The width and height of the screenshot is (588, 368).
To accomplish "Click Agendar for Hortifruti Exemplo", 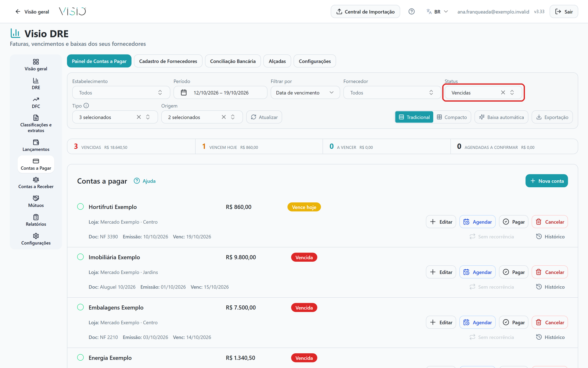I will 477,222.
